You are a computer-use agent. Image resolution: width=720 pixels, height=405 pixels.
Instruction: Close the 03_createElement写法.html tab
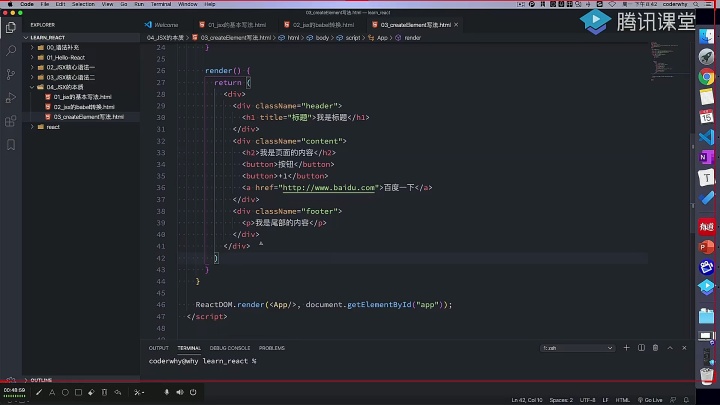(456, 25)
